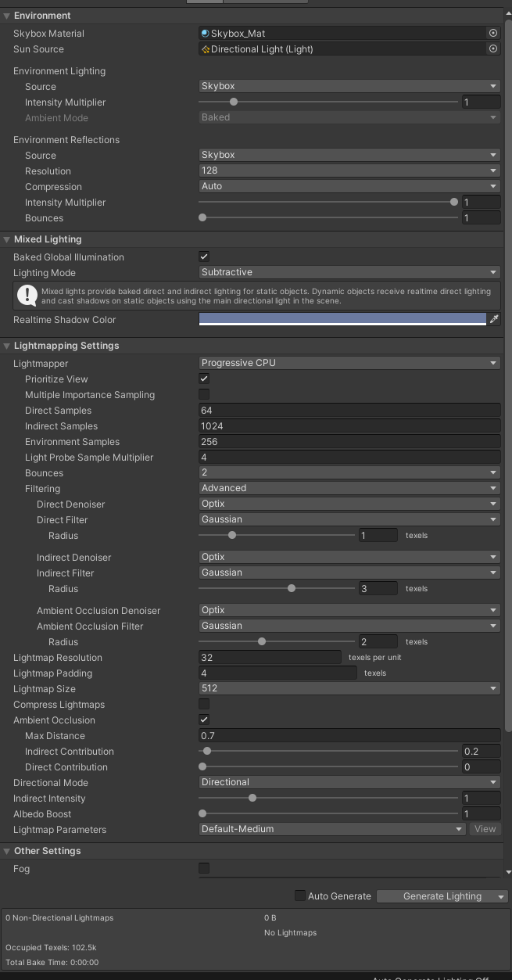Click View button for Lightmap Parameters

pos(485,829)
